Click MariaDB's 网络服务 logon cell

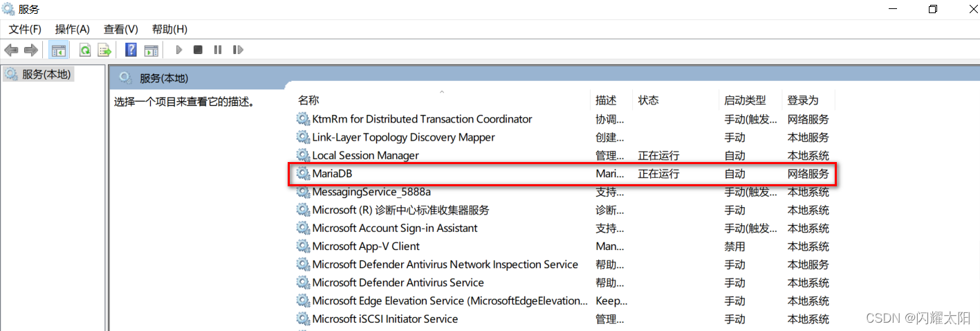click(x=808, y=174)
